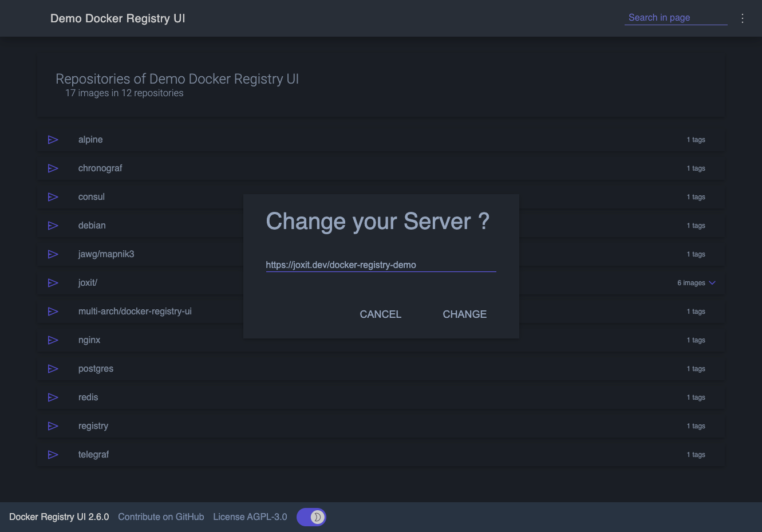Open the telegraf repository row
The image size is (762, 532).
pyautogui.click(x=381, y=455)
